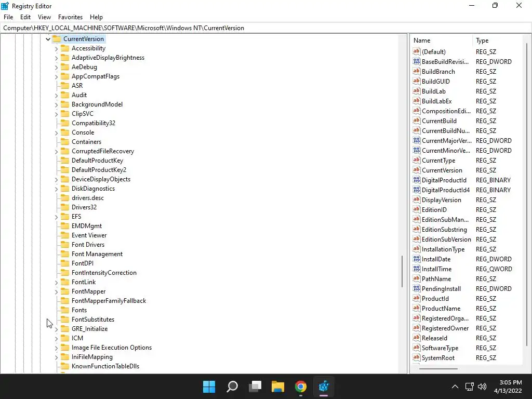532x399 pixels.
Task: Click the string icon beside EditionID
Action: 416,209
